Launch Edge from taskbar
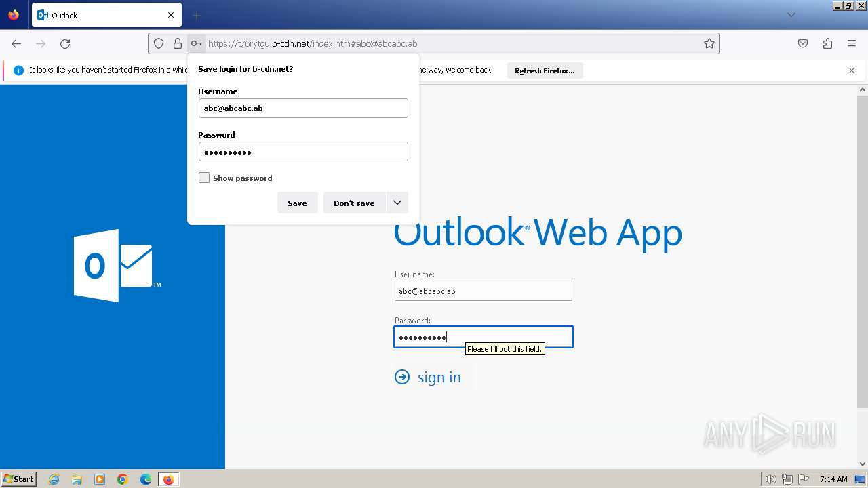The height and width of the screenshot is (488, 868). [x=146, y=479]
